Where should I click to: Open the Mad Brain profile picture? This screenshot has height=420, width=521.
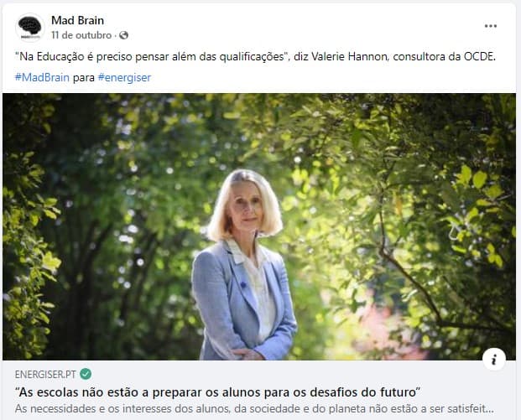point(30,27)
